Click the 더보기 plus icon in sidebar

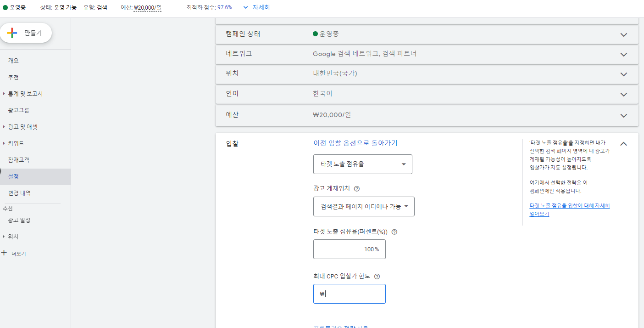(5, 253)
